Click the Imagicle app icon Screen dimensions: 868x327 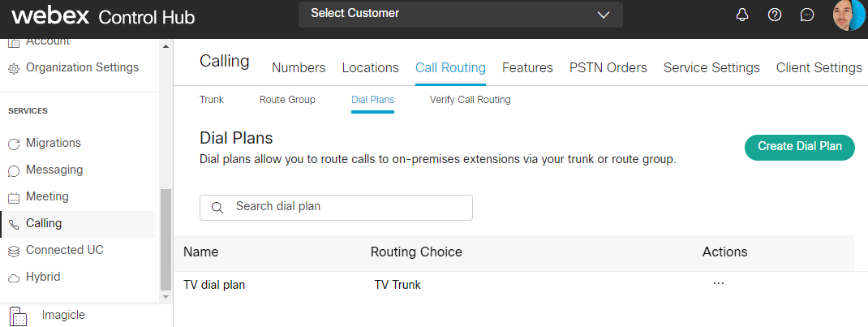point(19,316)
